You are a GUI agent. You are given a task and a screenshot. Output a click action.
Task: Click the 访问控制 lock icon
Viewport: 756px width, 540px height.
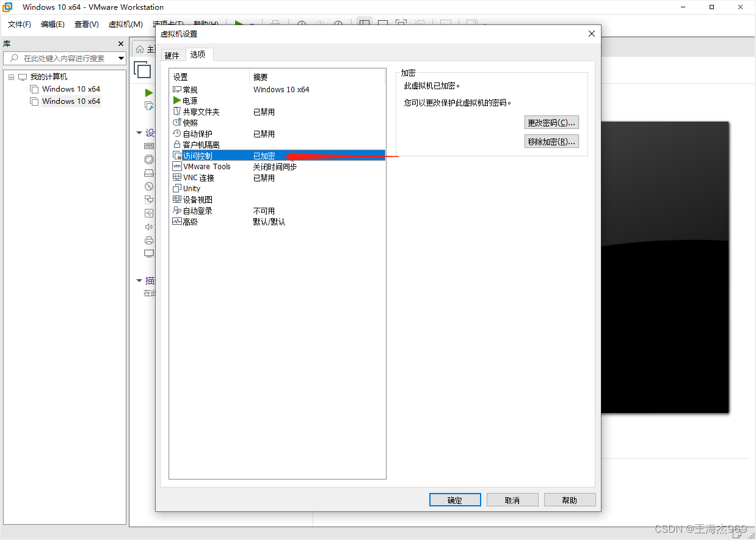177,156
